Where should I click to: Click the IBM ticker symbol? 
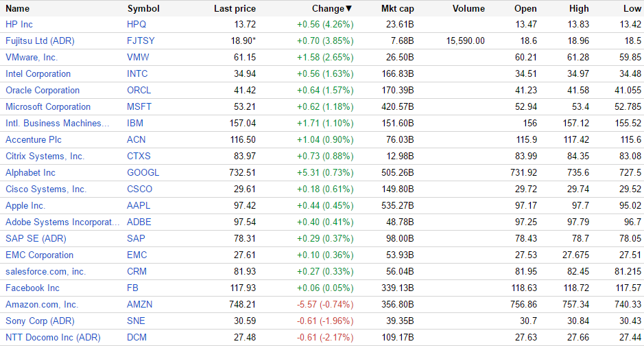coord(135,123)
